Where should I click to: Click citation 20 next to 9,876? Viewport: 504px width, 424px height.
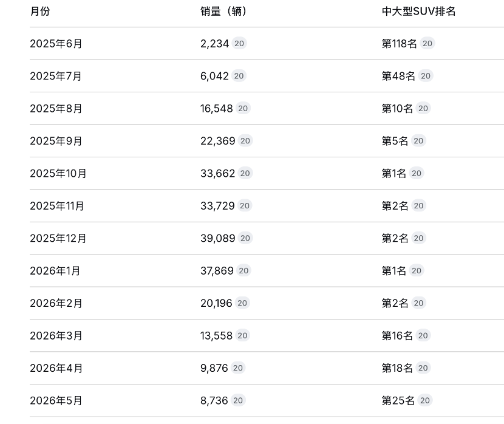(x=238, y=368)
